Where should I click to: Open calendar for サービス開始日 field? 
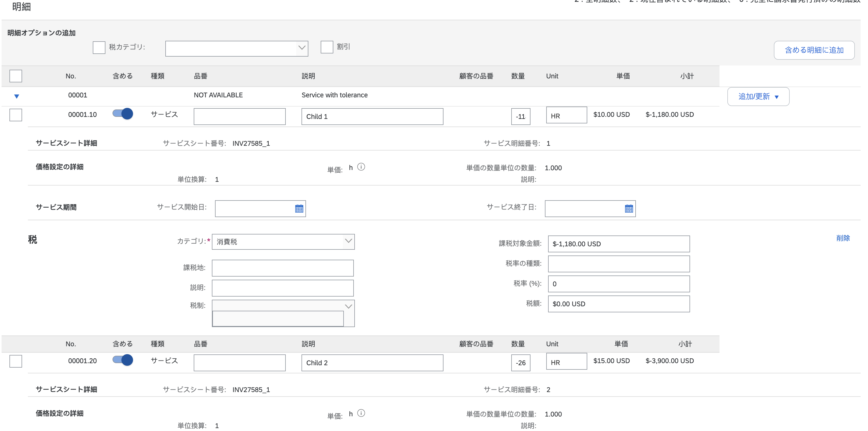point(299,209)
